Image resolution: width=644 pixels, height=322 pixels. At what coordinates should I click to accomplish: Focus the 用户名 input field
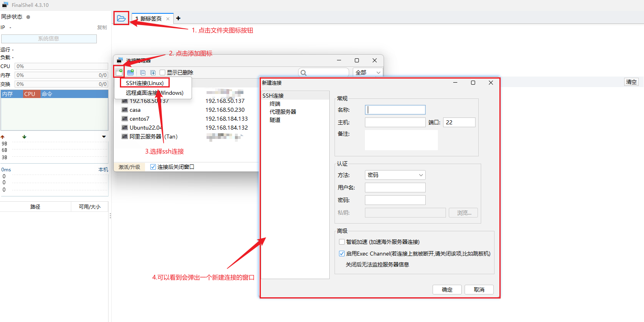[x=395, y=188]
